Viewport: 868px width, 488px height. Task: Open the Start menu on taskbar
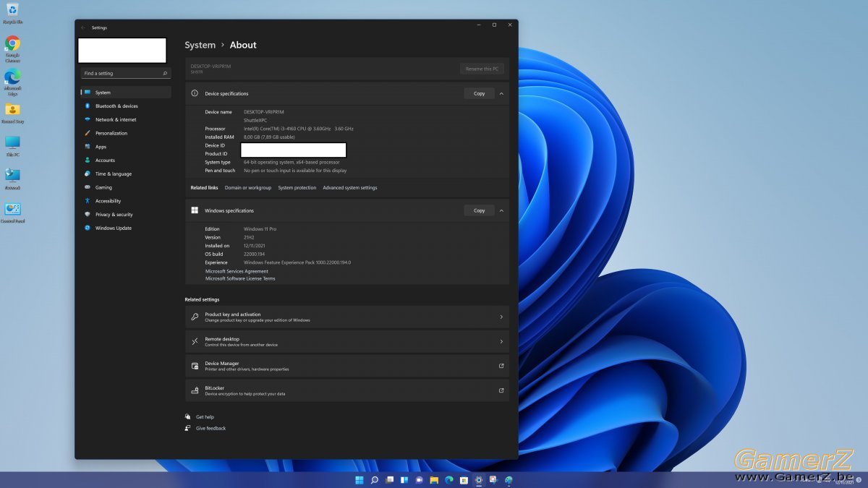click(359, 480)
